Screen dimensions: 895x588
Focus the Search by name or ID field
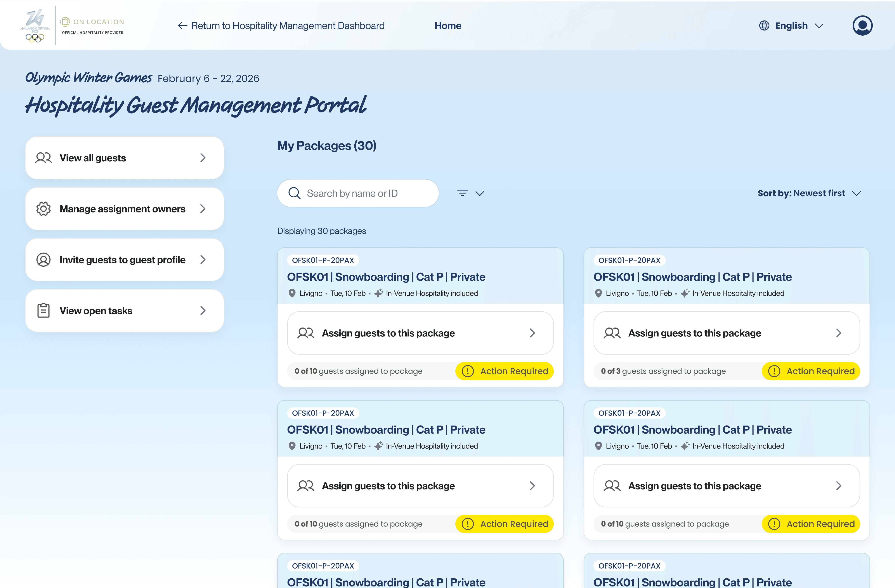(358, 193)
